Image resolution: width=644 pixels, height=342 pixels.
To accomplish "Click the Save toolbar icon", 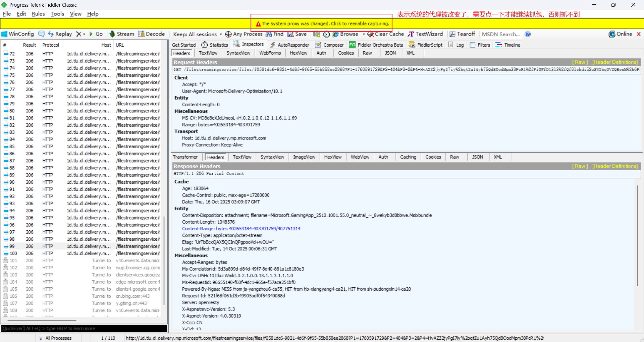I will [297, 34].
